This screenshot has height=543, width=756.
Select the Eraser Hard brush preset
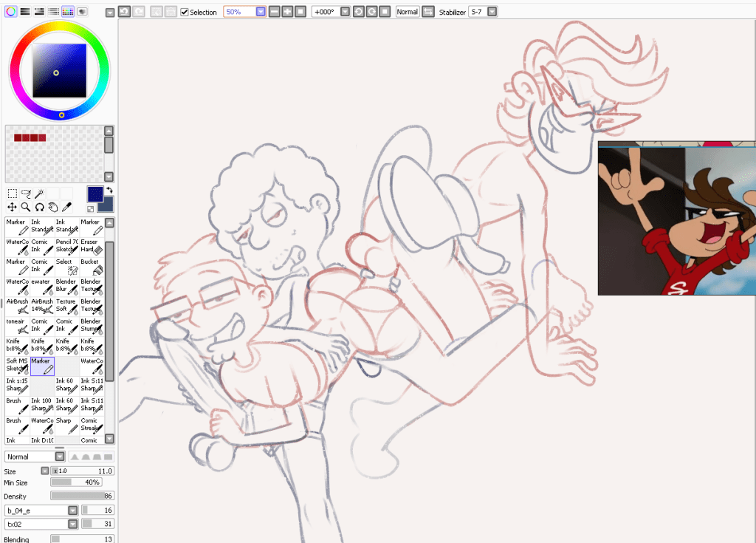pos(92,246)
